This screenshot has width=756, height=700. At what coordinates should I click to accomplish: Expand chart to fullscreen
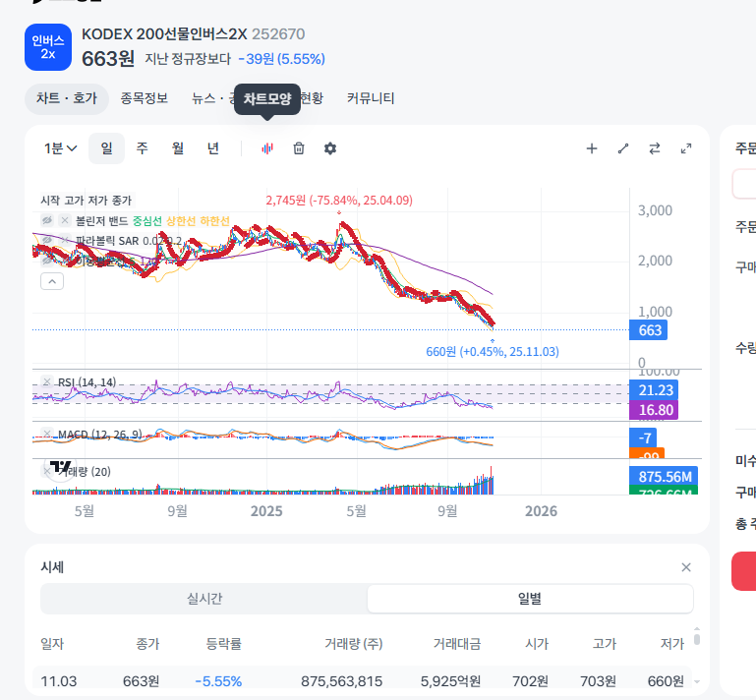click(x=686, y=148)
